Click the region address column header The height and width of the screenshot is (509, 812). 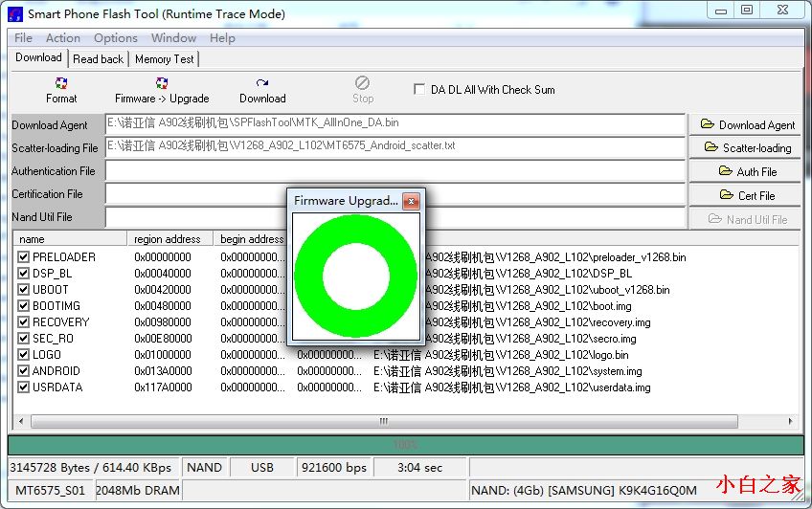coord(170,239)
